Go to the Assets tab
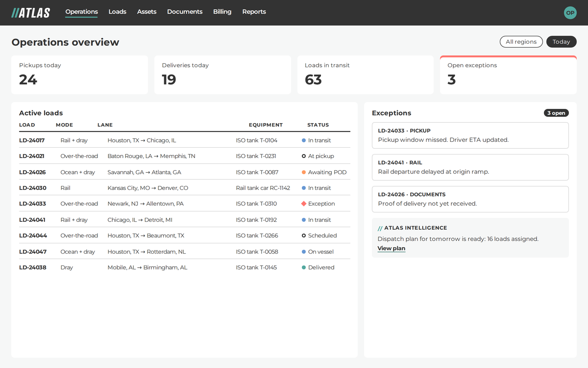 click(x=147, y=12)
